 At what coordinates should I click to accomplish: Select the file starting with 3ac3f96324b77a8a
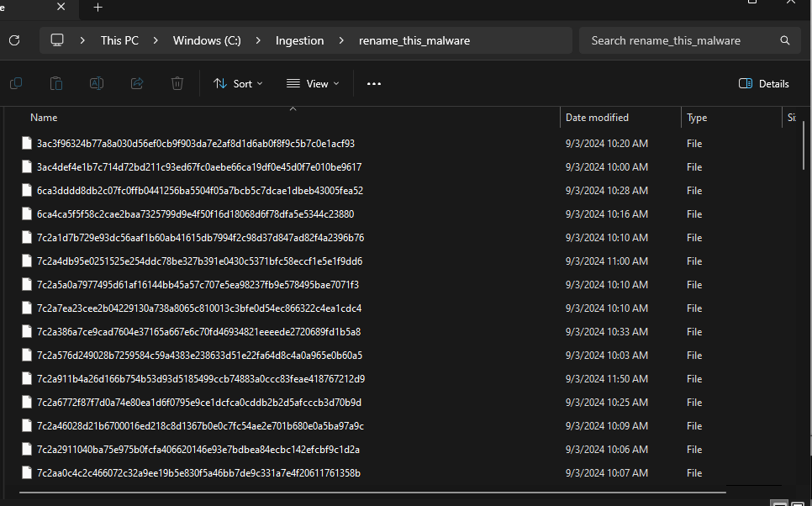tap(195, 144)
